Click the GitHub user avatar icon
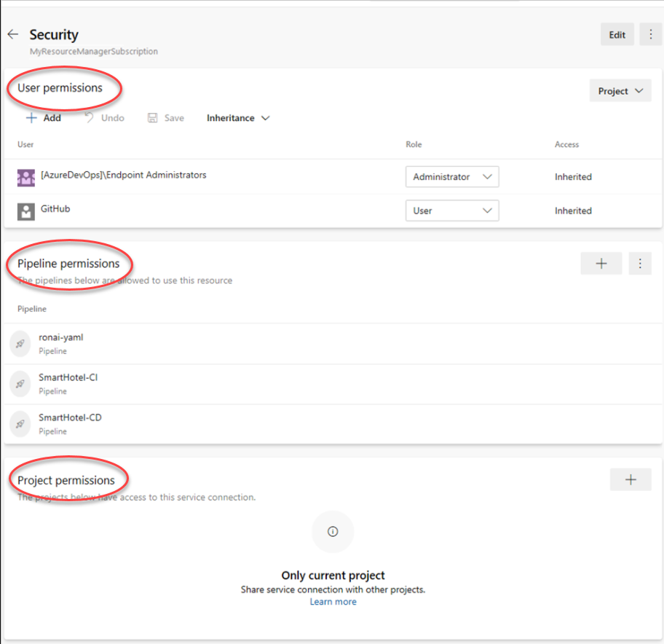The width and height of the screenshot is (664, 644). click(x=26, y=211)
